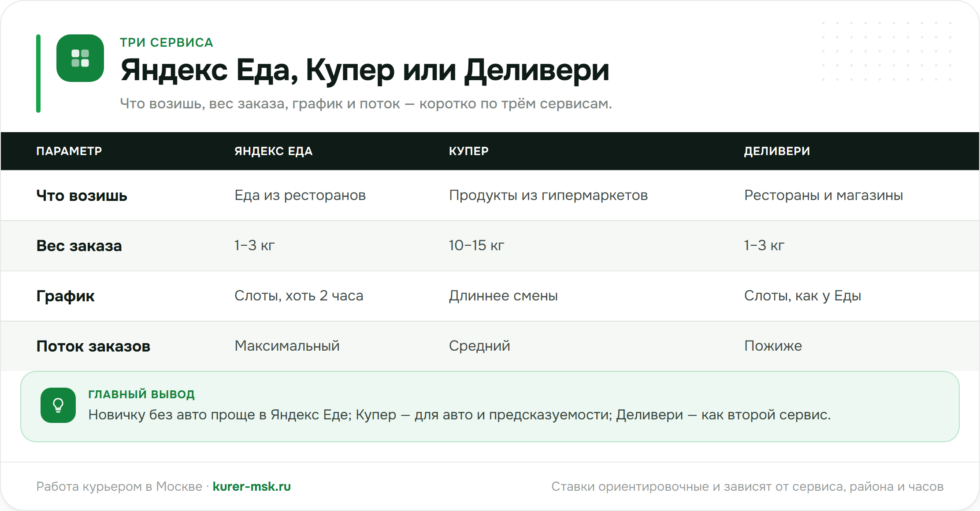The height and width of the screenshot is (511, 980).
Task: Click the cell Средний
Action: tap(479, 346)
